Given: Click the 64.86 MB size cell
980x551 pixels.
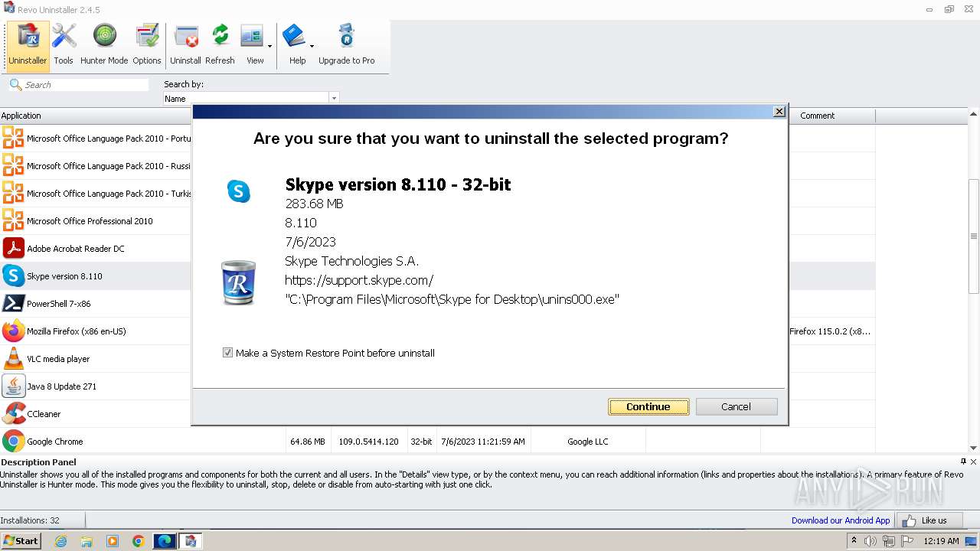Looking at the screenshot, I should click(308, 442).
